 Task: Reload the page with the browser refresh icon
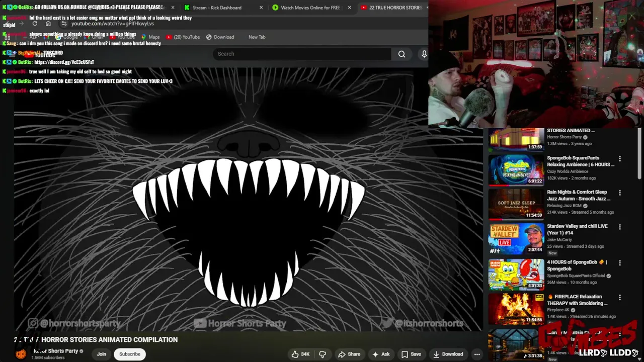35,24
